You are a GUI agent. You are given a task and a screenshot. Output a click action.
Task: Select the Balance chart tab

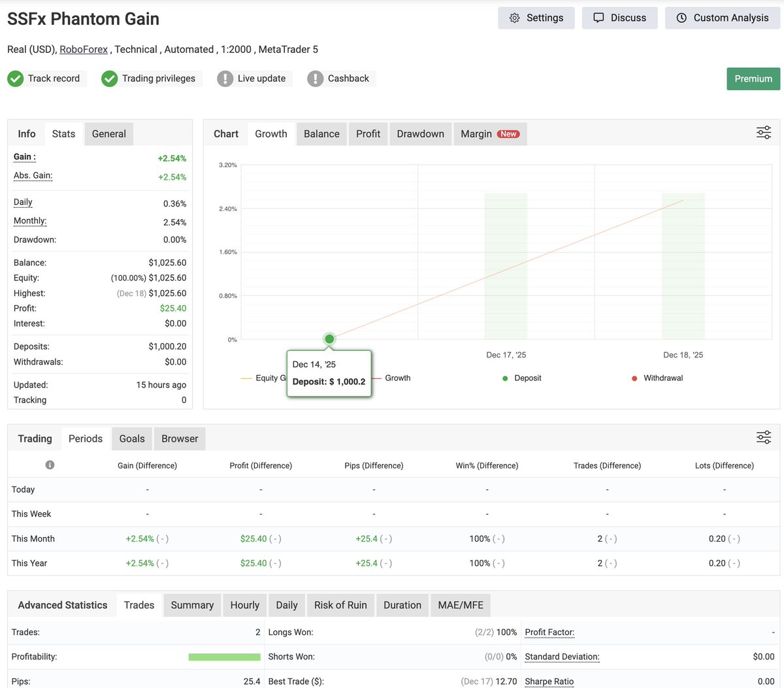[321, 134]
